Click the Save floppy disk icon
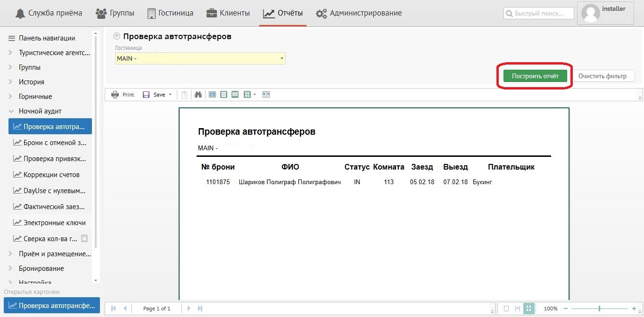Image resolution: width=644 pixels, height=317 pixels. click(x=146, y=95)
